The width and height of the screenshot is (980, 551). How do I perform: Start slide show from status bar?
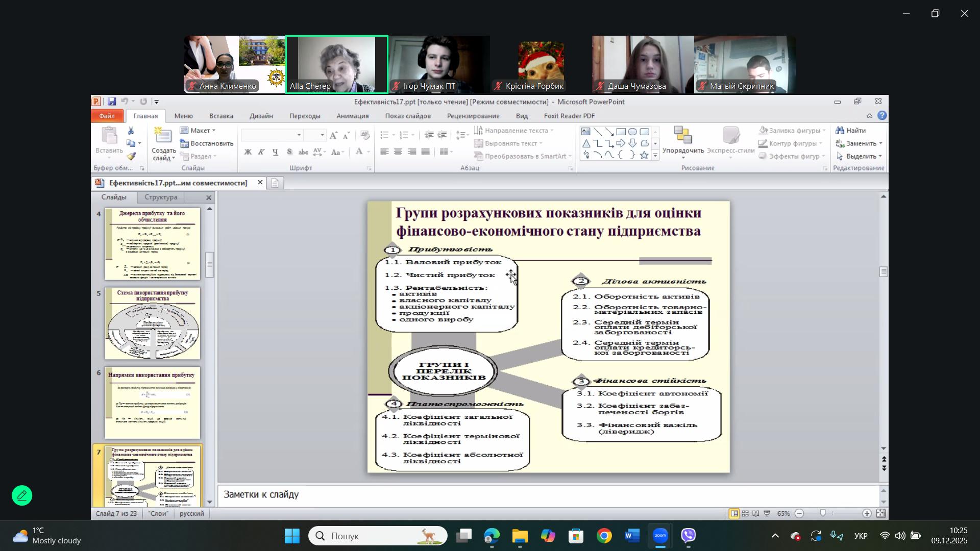click(x=767, y=514)
